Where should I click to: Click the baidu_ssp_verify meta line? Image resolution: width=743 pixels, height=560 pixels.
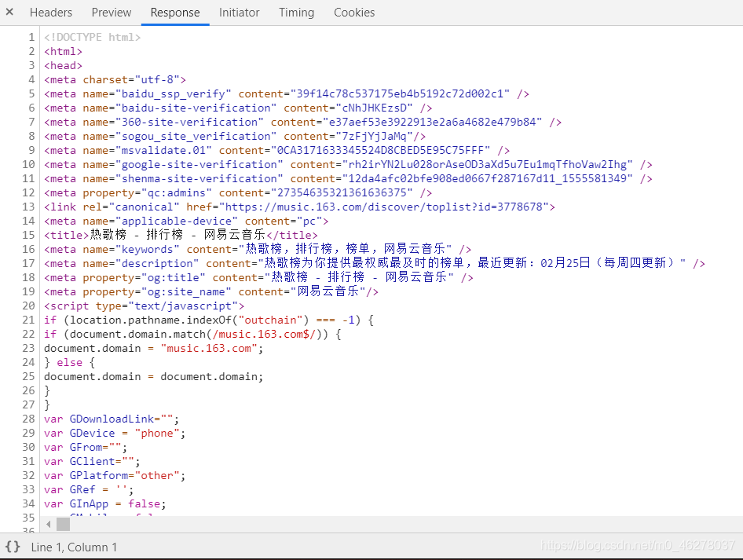[287, 93]
